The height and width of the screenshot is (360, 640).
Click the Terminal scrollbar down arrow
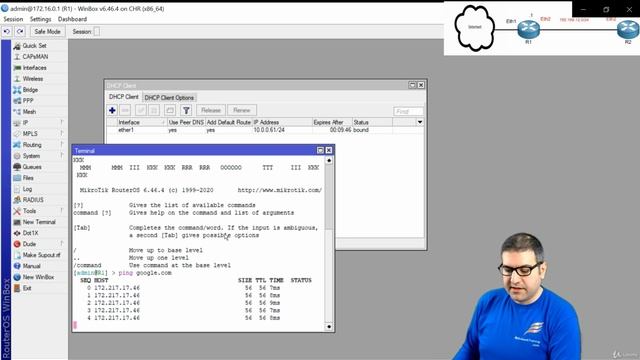click(x=329, y=327)
